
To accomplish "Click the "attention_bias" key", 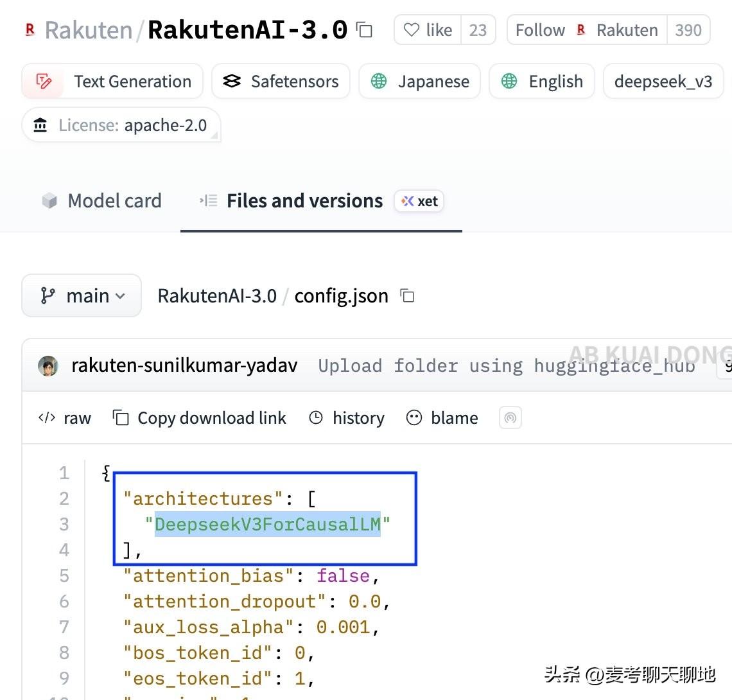I will pos(209,576).
